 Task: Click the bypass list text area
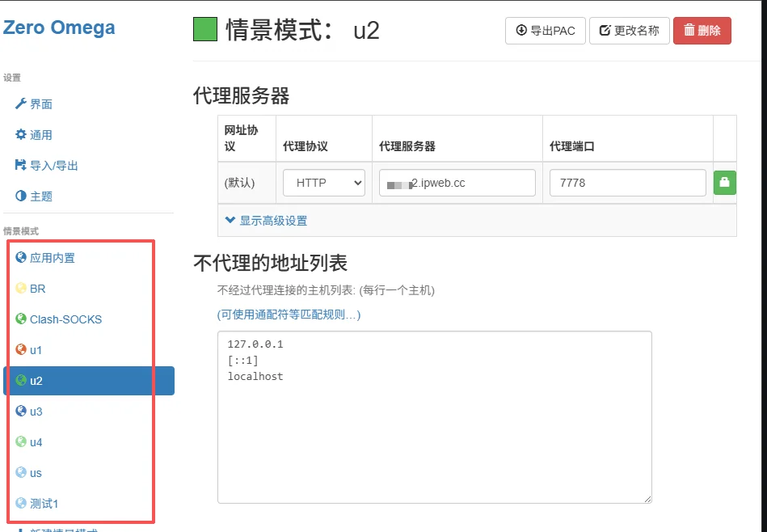434,417
